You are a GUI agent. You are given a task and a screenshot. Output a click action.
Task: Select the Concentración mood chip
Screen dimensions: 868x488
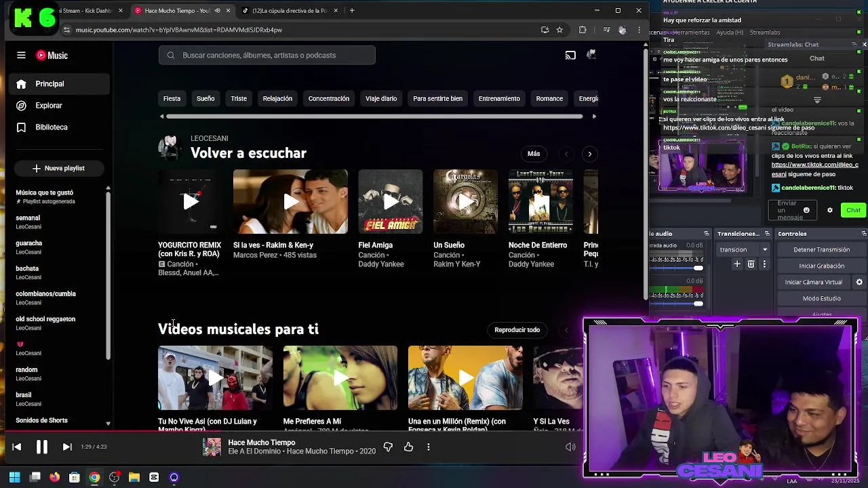click(329, 99)
